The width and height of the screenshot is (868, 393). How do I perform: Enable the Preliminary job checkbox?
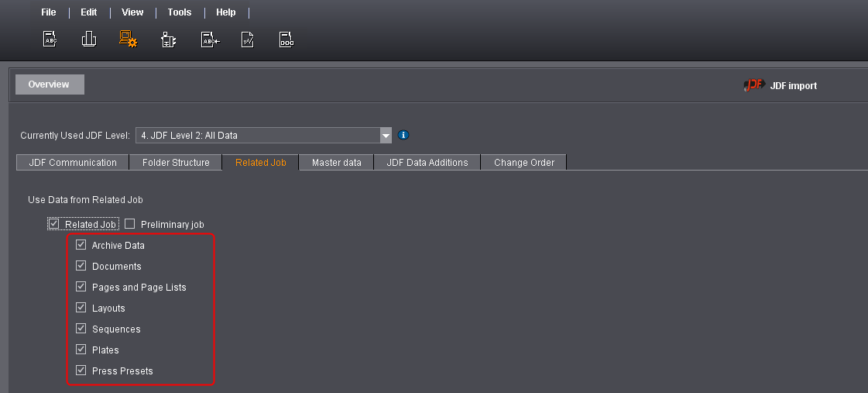[130, 224]
